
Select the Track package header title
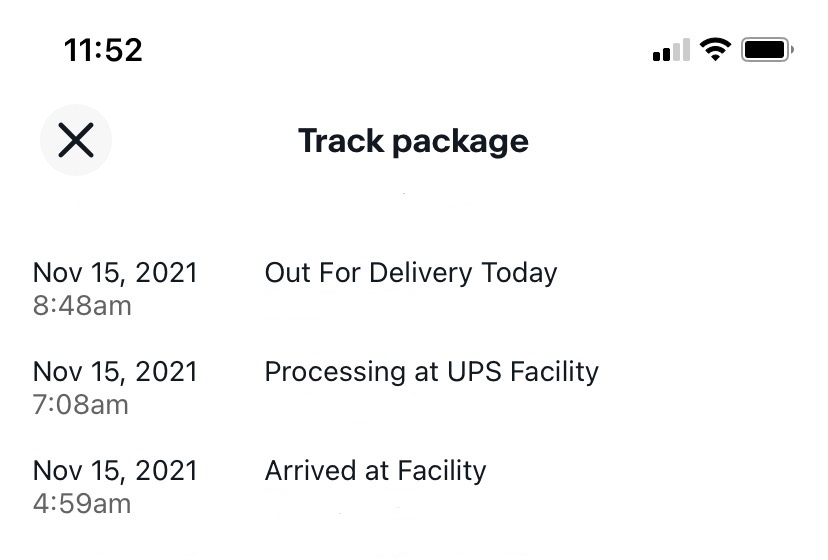click(413, 141)
